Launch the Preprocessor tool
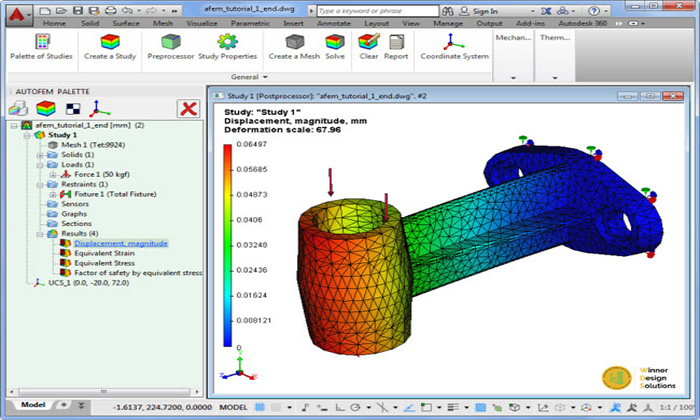This screenshot has height=420, width=700. pos(171,47)
